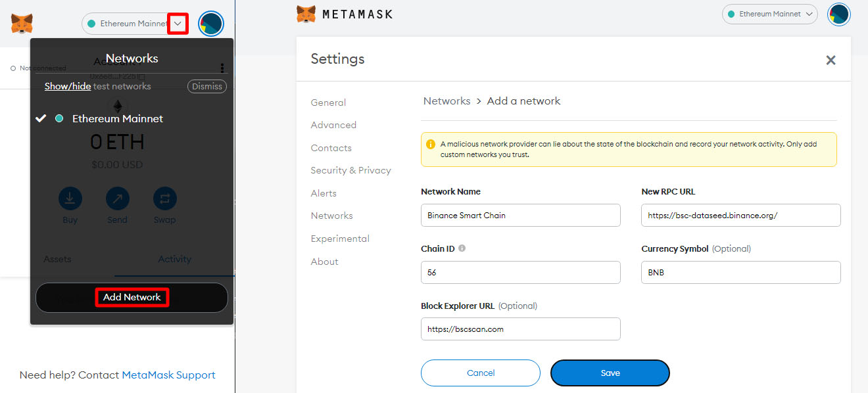Click the Swap icon button
Screen dimensions: 868x393
(165, 198)
